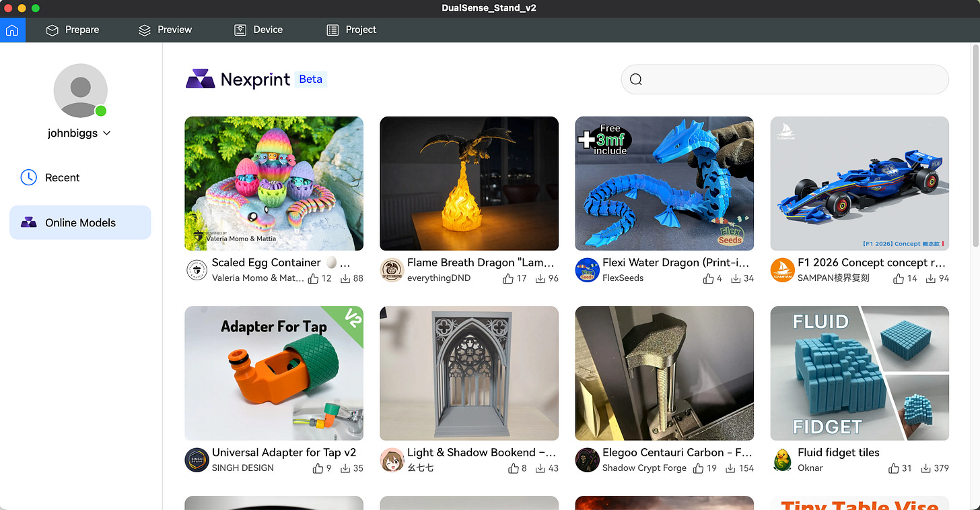Open the Project tab
Screen dimensions: 980x510
click(351, 30)
